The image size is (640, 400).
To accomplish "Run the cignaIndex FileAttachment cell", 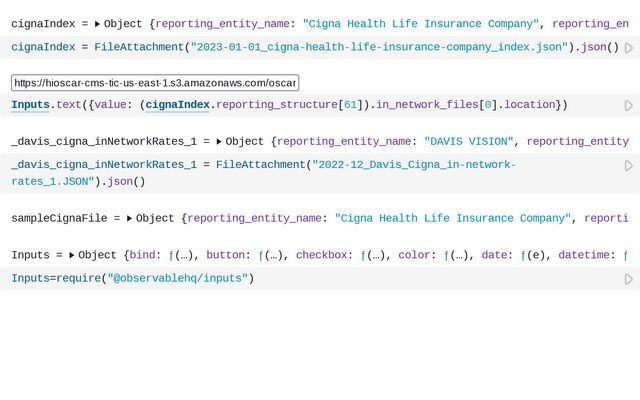I will point(628,47).
